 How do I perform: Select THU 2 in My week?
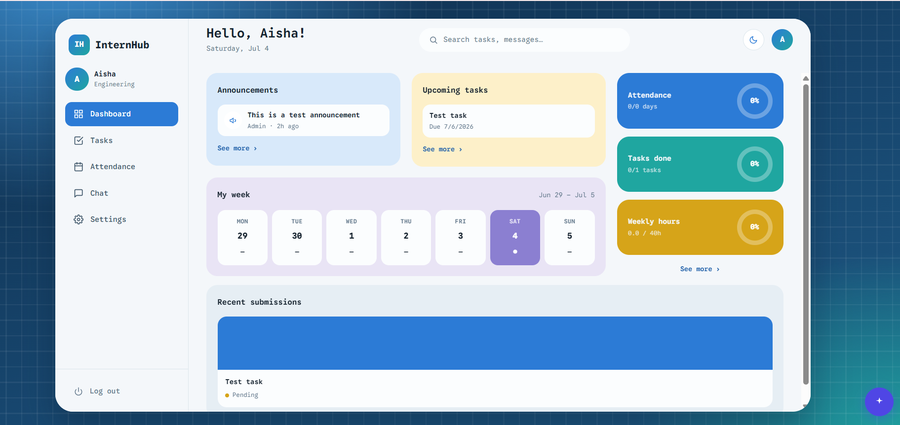coord(406,238)
